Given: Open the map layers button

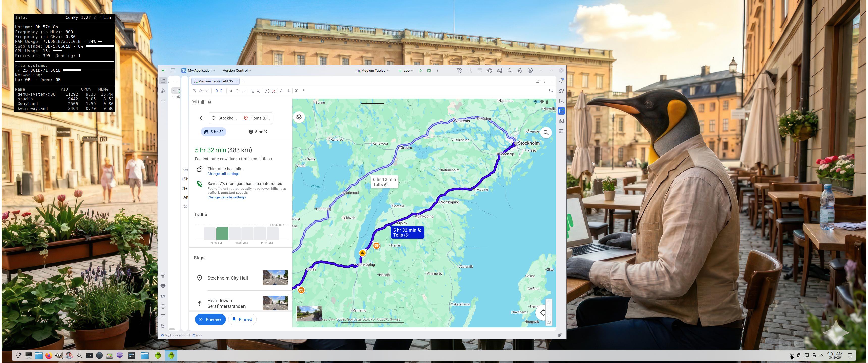Looking at the screenshot, I should 299,117.
